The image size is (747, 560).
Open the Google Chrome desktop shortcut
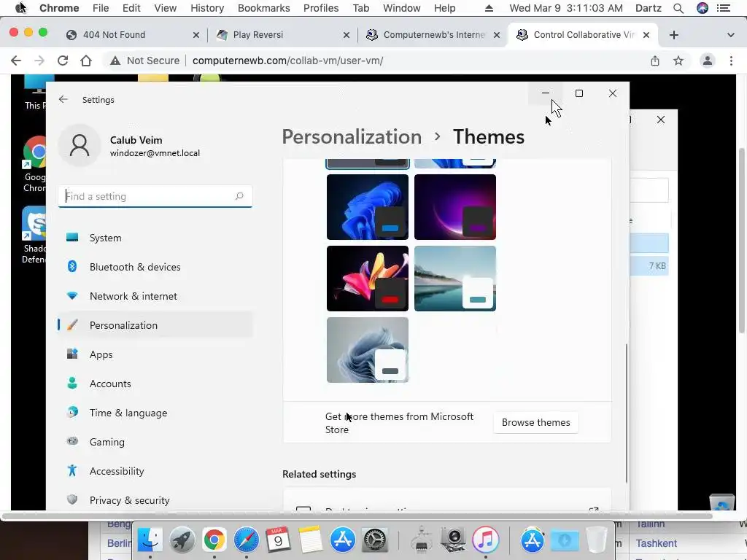coord(35,164)
